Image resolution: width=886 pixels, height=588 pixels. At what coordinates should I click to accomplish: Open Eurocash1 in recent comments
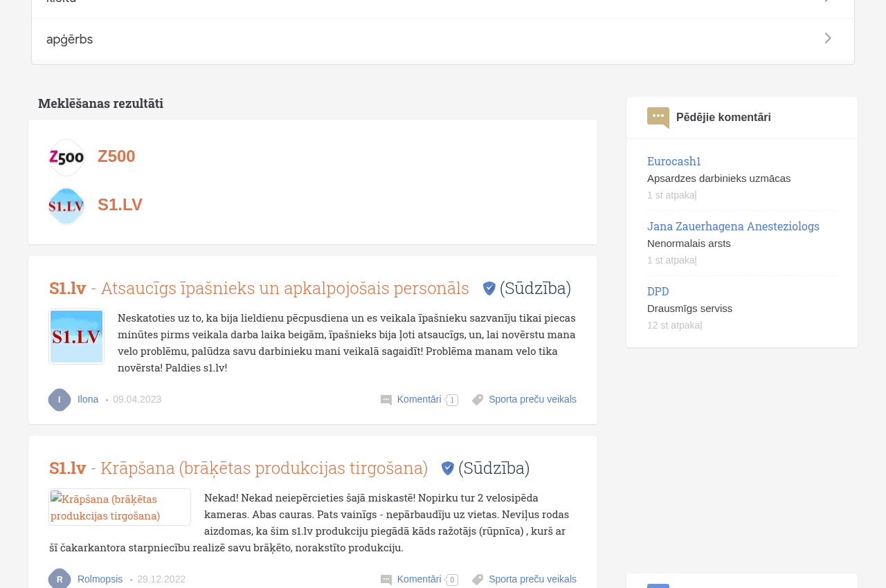[674, 161]
